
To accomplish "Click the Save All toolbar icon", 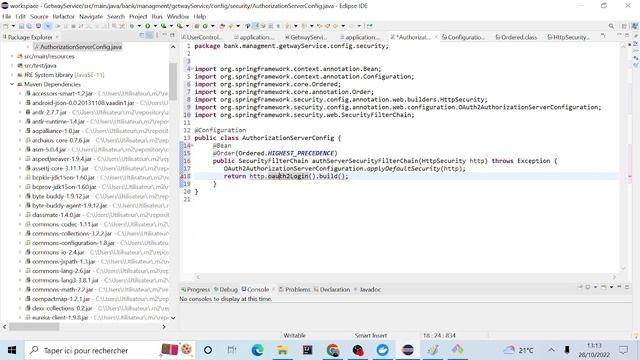I will (29, 26).
